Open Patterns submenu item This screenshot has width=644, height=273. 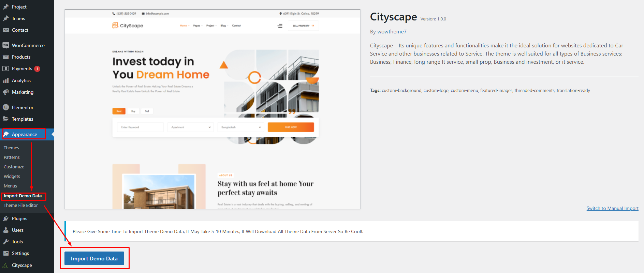[12, 157]
